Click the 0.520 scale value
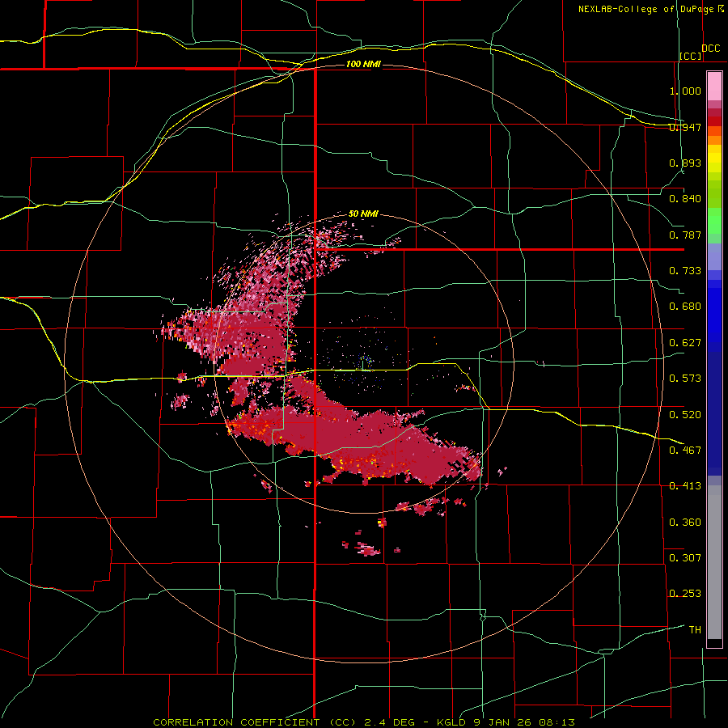Viewport: 728px width, 728px height. (685, 414)
